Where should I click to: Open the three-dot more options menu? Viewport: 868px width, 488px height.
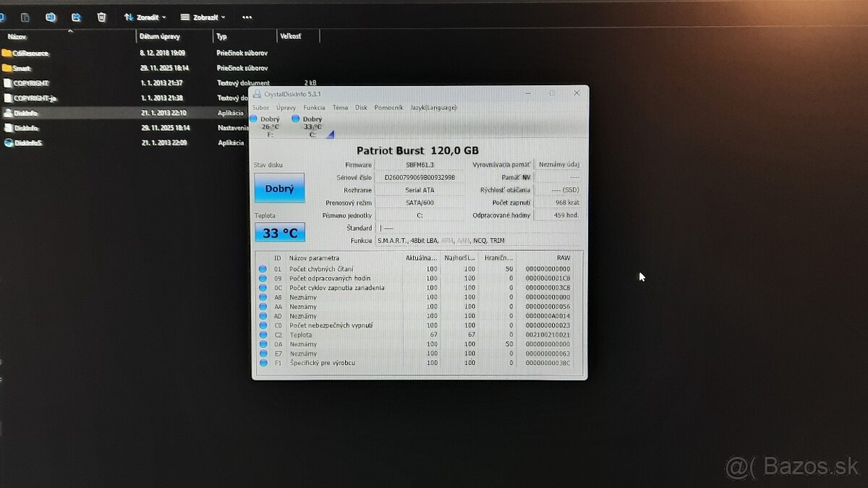point(247,17)
